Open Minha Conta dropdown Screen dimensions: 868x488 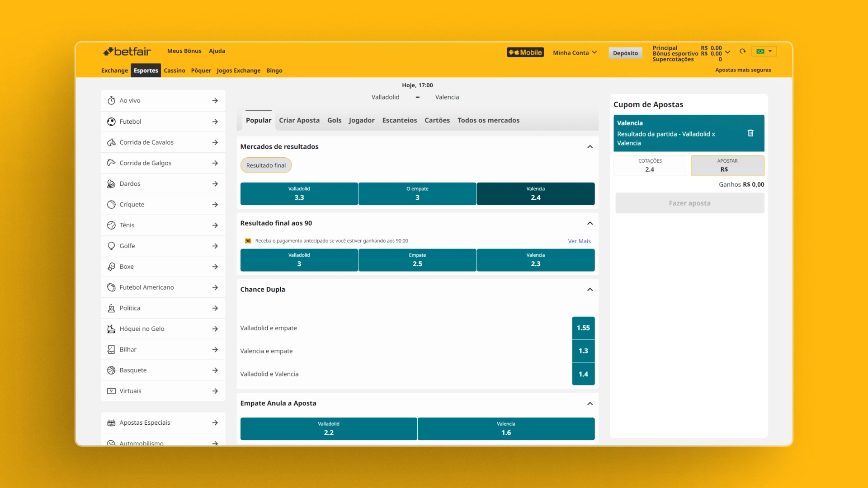point(575,53)
